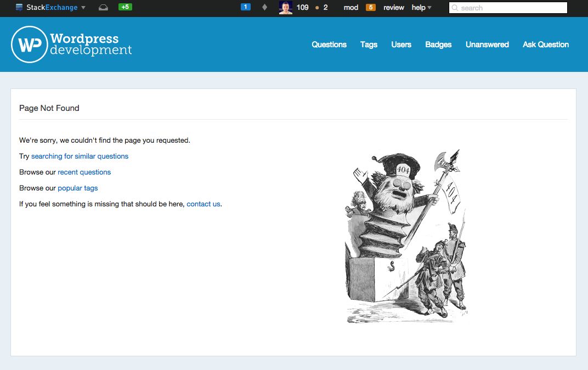The width and height of the screenshot is (588, 370).
Task: Click the diamond moderator icon
Action: point(264,7)
